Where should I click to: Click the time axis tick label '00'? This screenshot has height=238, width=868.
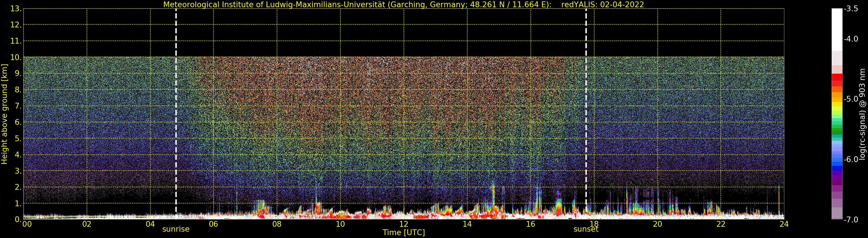27,224
